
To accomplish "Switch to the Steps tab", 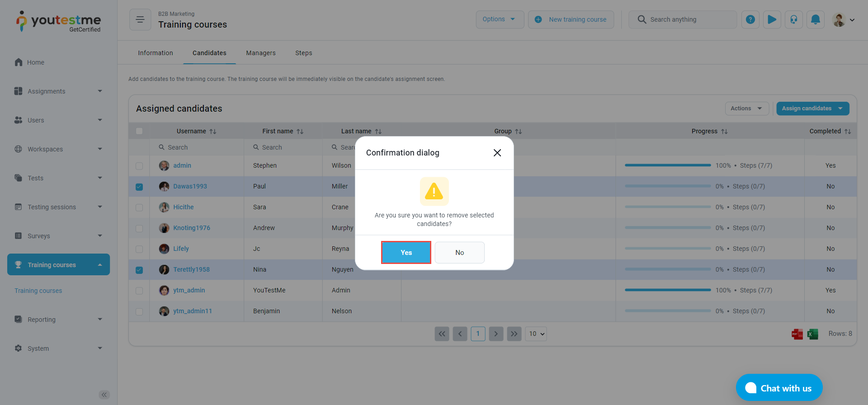I will 303,53.
